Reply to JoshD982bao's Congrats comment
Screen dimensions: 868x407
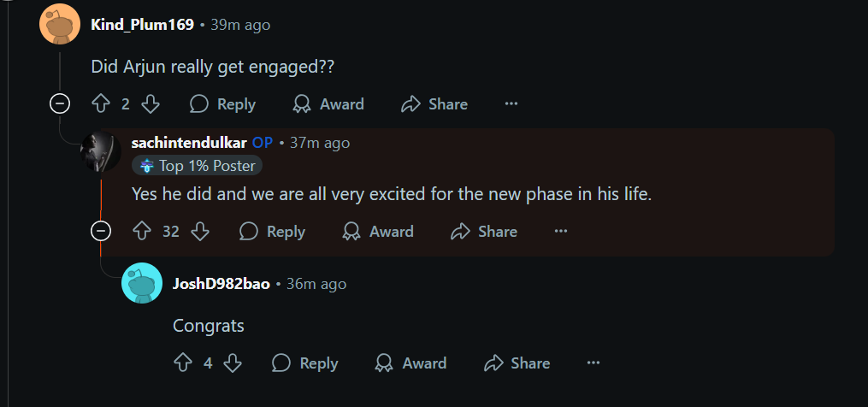click(304, 363)
